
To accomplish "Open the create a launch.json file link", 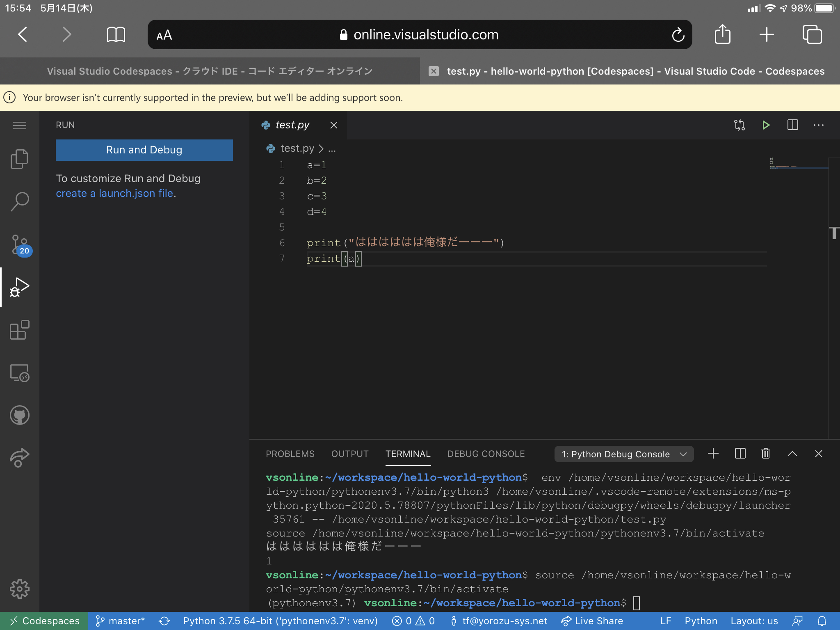I will (114, 193).
